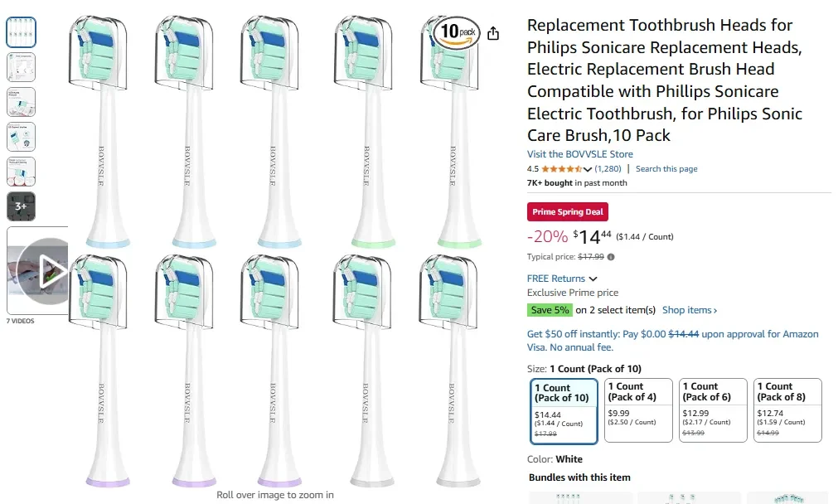The height and width of the screenshot is (504, 838).
Task: Visit the BOVVSLE Store
Action: coord(581,154)
